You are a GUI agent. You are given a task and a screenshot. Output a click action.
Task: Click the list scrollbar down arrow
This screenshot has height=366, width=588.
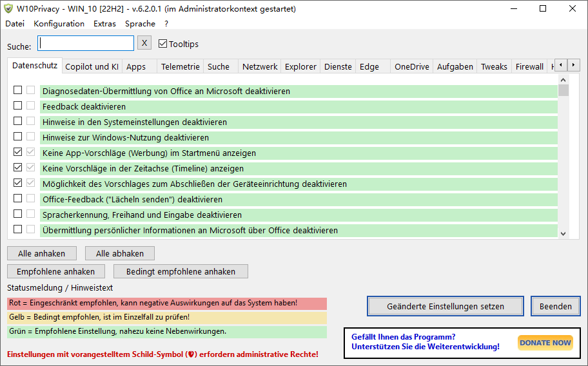tap(563, 233)
